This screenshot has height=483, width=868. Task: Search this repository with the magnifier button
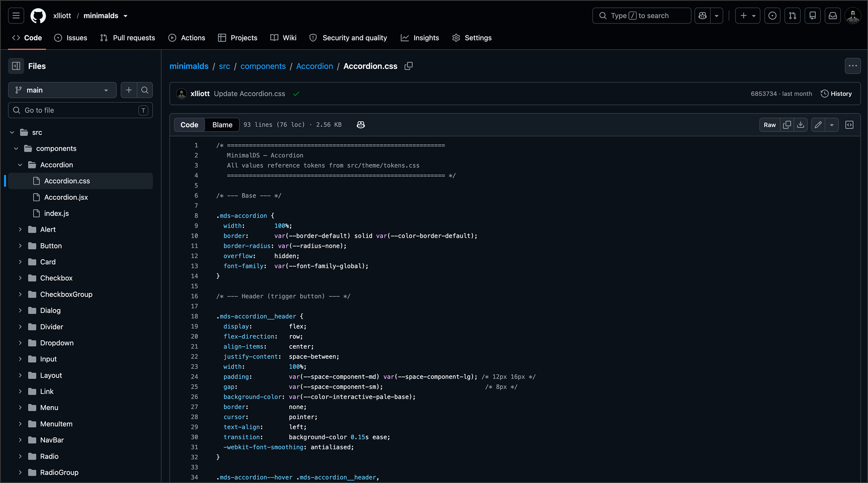(x=145, y=90)
